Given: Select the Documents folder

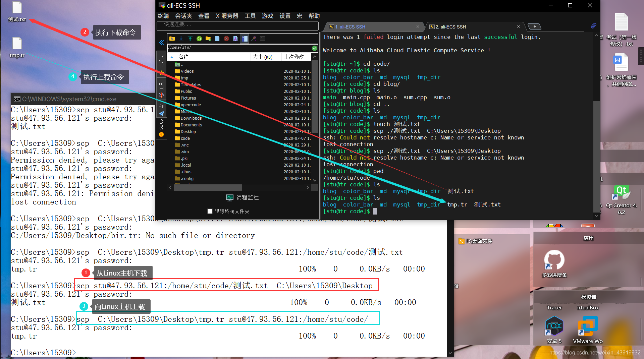Looking at the screenshot, I should (239, 125).
